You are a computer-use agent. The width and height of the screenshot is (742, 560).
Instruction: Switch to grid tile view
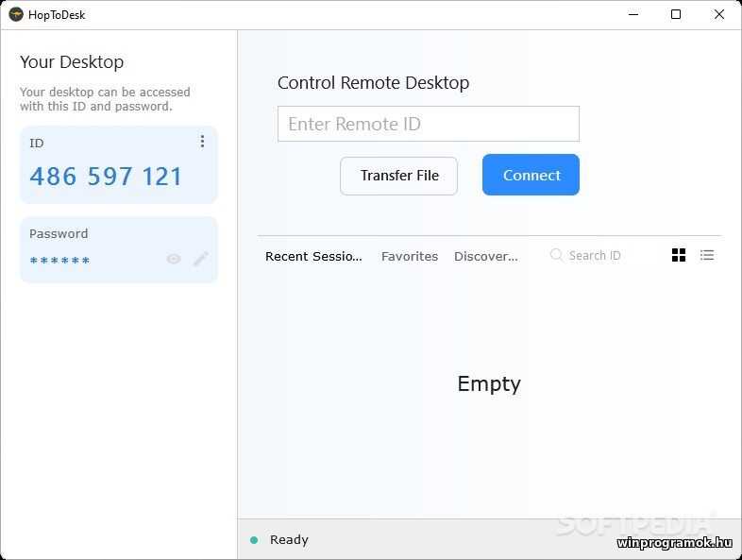click(x=679, y=255)
